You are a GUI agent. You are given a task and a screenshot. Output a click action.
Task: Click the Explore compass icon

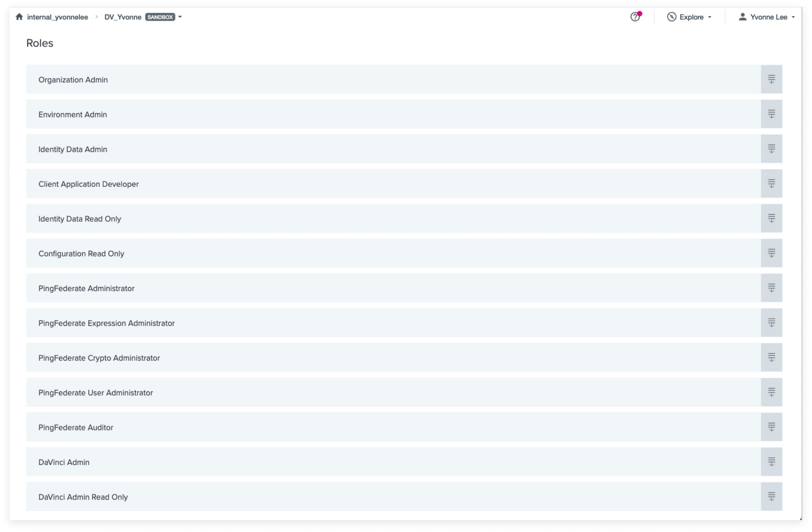click(x=671, y=17)
